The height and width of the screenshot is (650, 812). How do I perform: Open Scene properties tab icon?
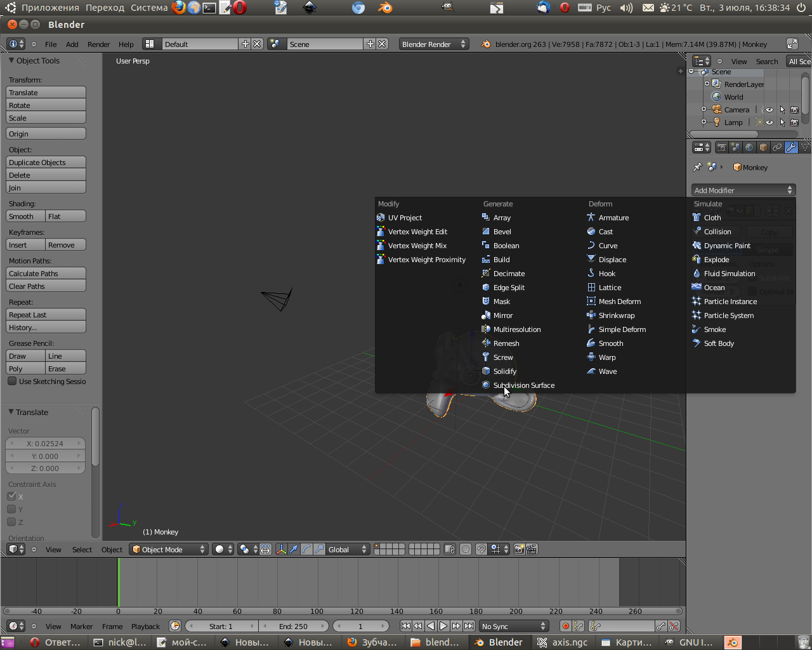(735, 147)
